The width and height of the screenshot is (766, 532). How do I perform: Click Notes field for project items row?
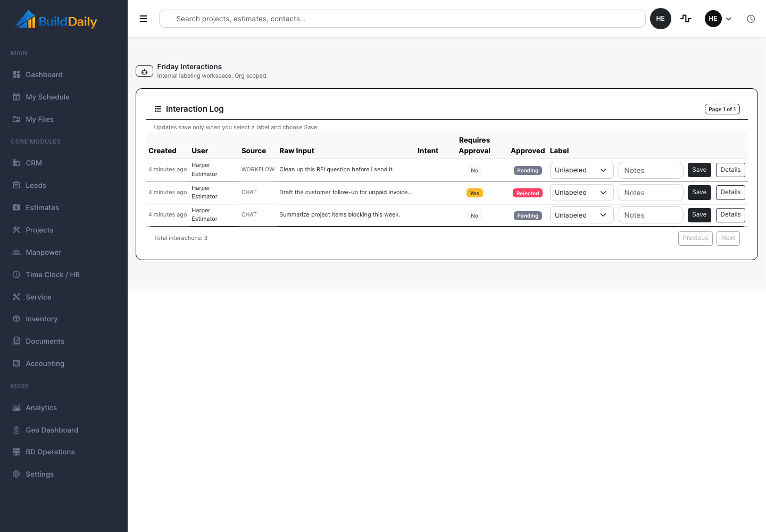point(651,215)
